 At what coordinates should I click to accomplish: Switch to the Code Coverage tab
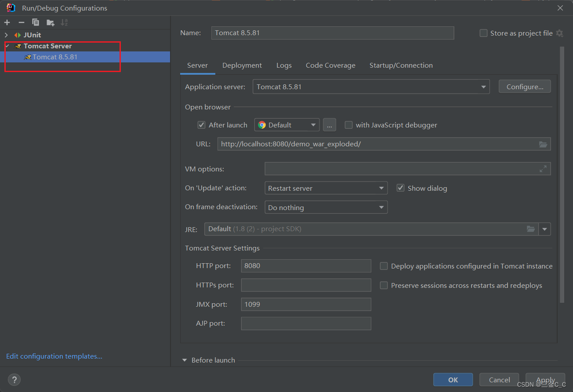pyautogui.click(x=330, y=65)
